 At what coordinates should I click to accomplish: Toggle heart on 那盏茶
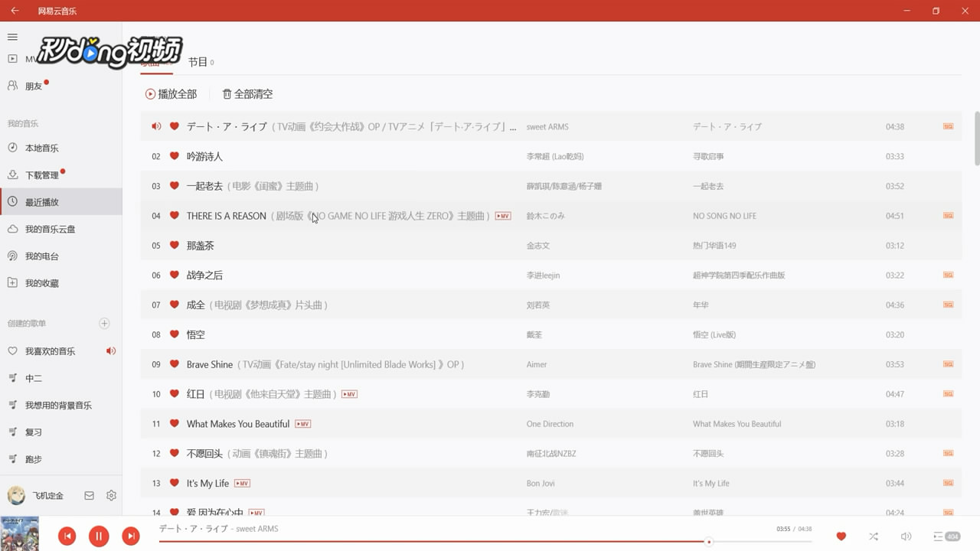[x=175, y=246]
